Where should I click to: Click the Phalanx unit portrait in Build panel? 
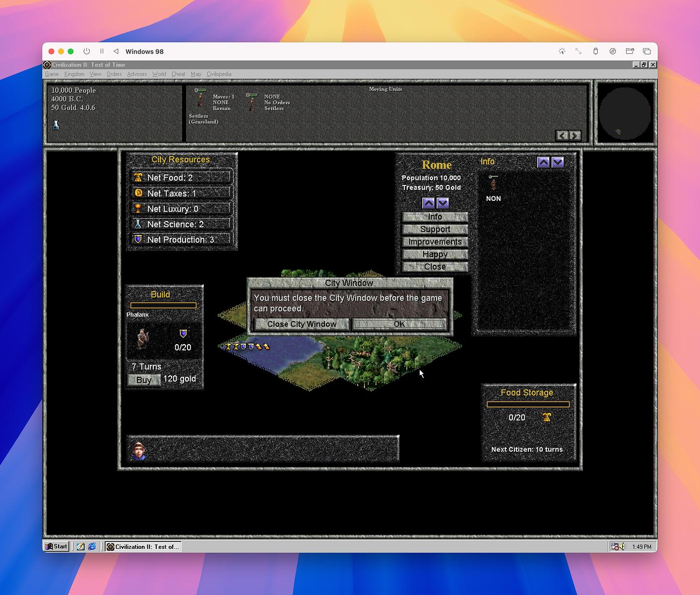tap(143, 339)
